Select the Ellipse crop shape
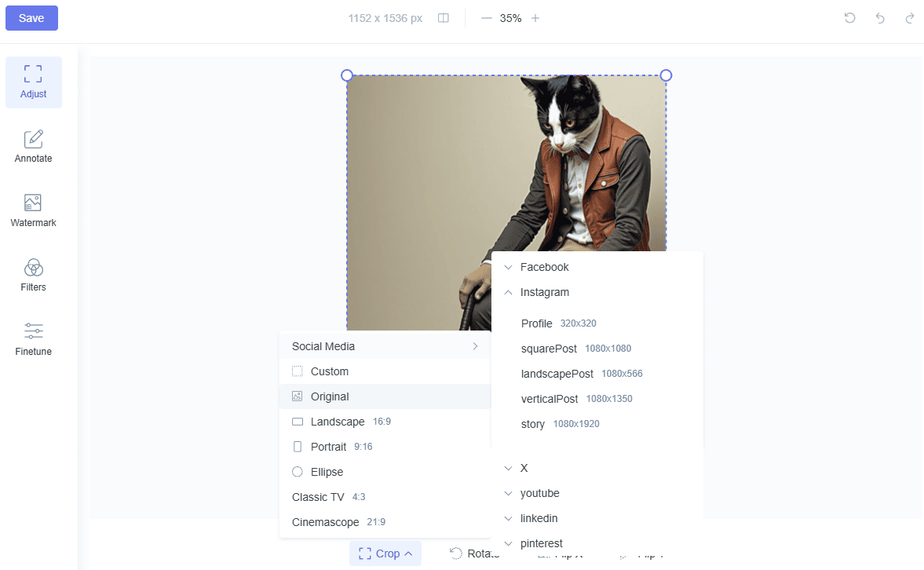Viewport: 924px width, 570px height. [385, 472]
